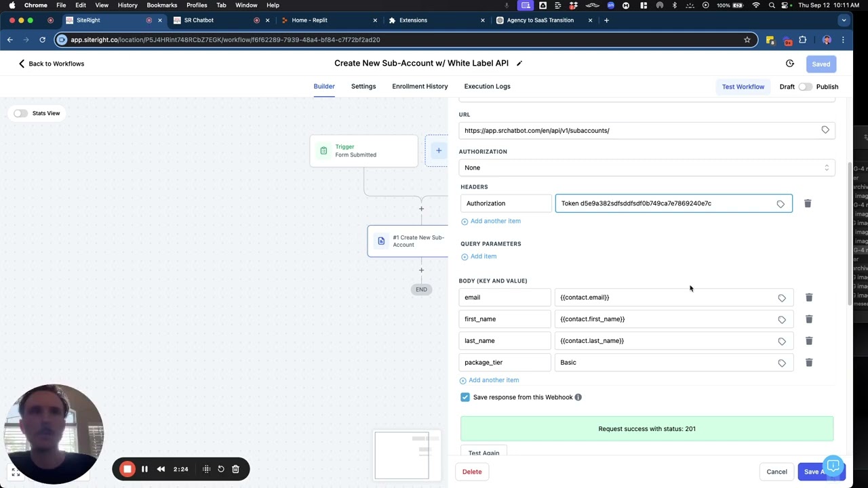868x488 pixels.
Task: Rewind the recording
Action: pyautogui.click(x=161, y=469)
